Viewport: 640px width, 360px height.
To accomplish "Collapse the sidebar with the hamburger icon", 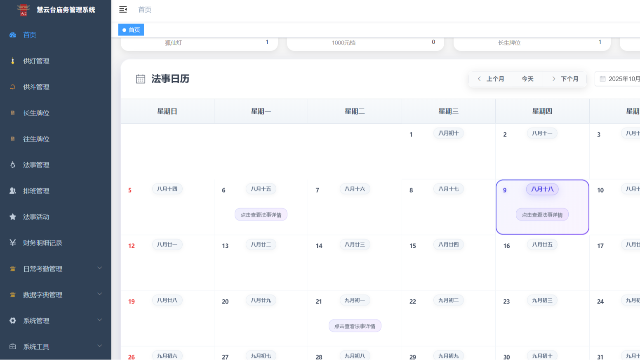I will point(123,9).
